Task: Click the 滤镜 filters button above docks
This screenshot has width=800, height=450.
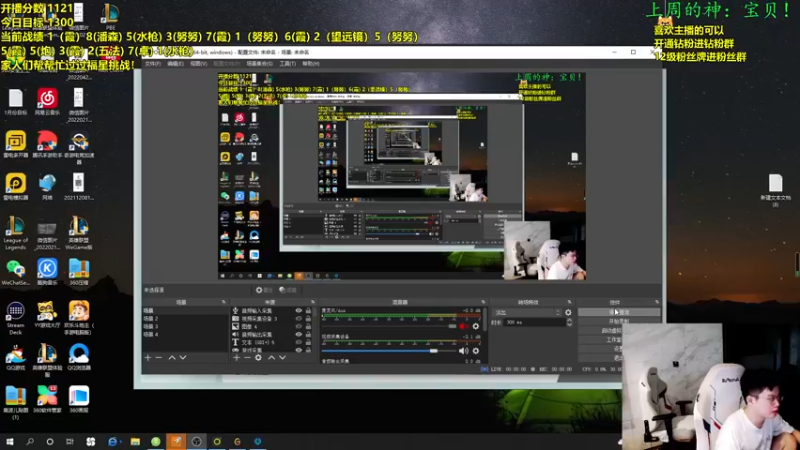Action: point(288,290)
